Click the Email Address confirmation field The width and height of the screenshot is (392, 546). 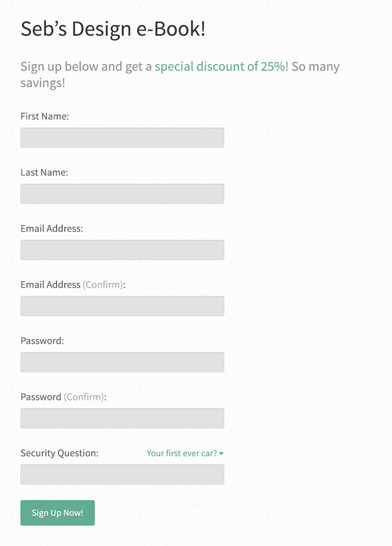click(x=122, y=306)
